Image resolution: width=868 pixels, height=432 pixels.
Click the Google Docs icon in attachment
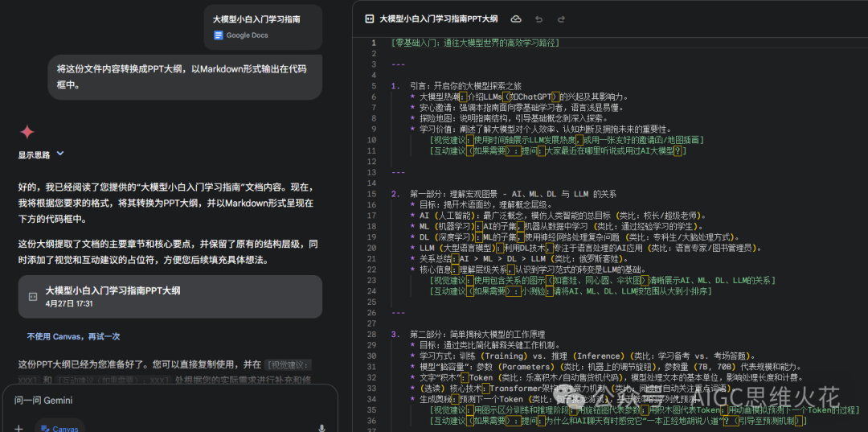click(218, 35)
